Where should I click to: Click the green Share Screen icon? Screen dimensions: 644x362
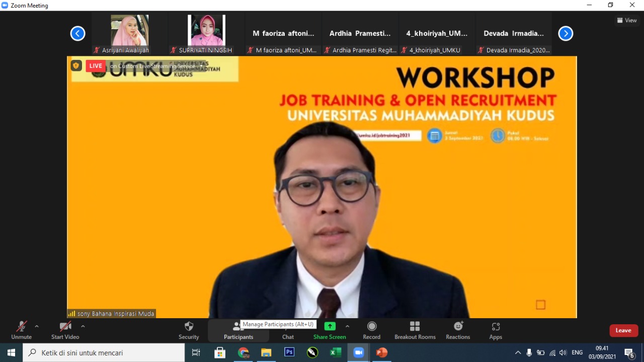point(330,326)
